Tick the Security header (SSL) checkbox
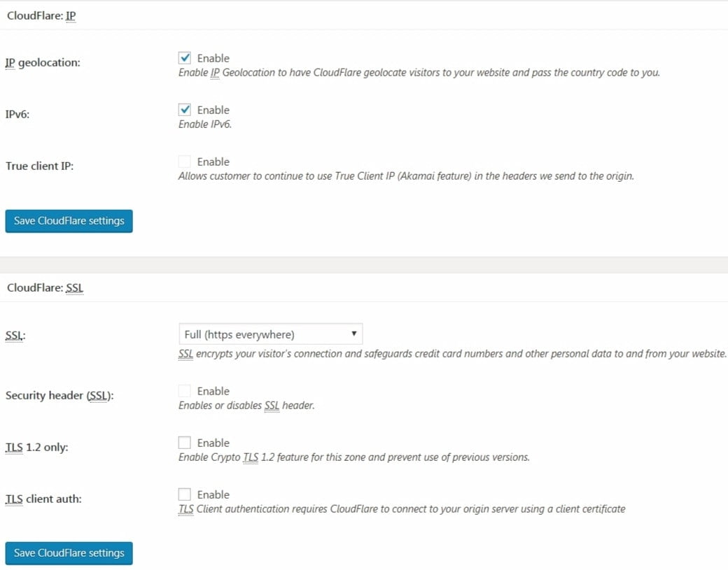 pos(185,391)
